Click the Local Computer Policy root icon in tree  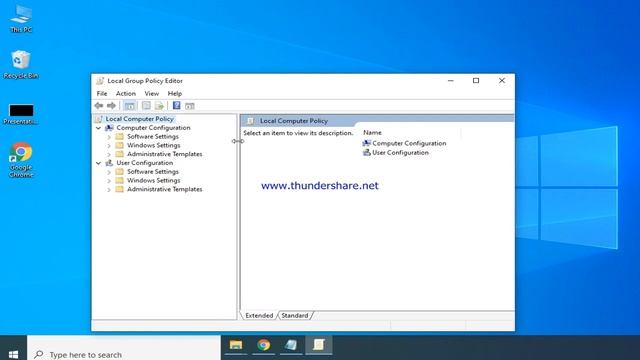coord(98,119)
